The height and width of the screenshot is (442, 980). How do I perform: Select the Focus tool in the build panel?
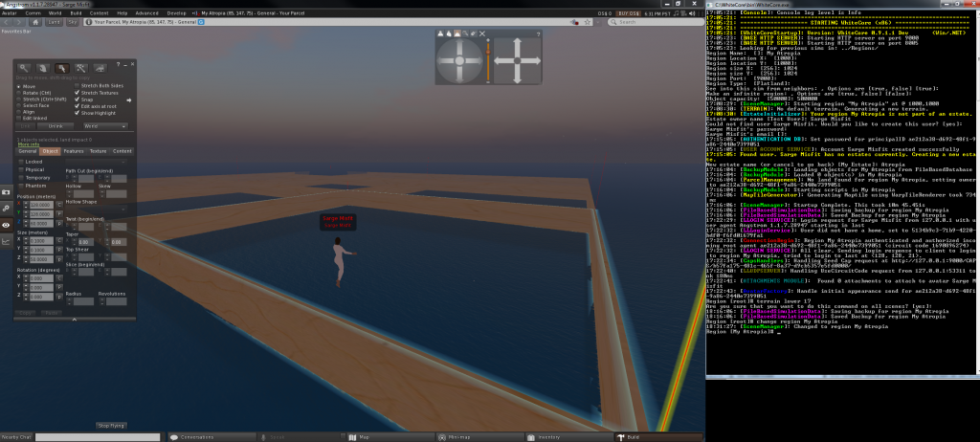click(24, 68)
